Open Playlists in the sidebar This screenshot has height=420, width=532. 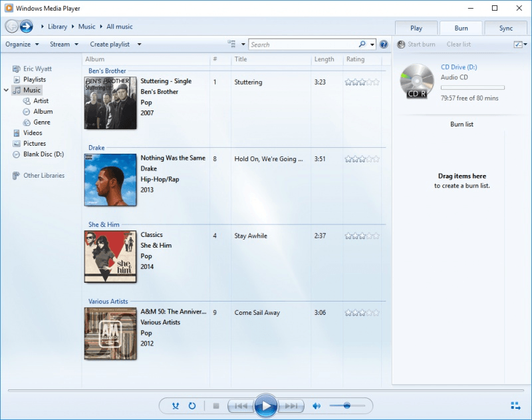click(x=29, y=79)
